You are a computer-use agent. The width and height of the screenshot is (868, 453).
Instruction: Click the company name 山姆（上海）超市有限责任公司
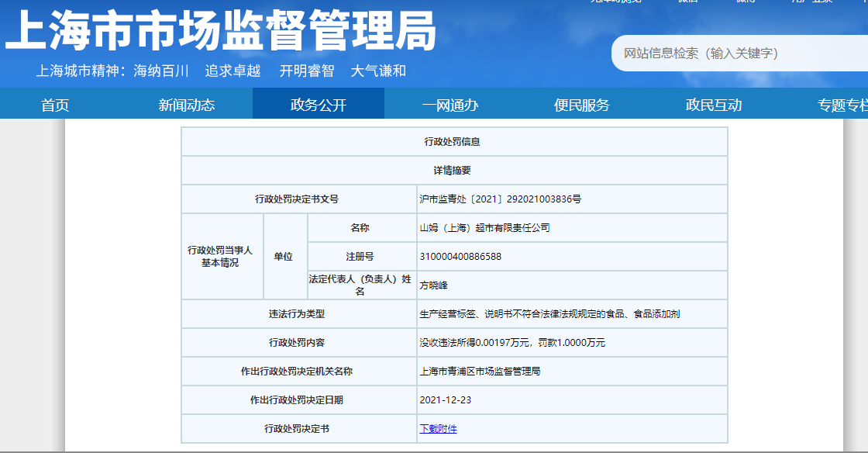click(x=484, y=227)
